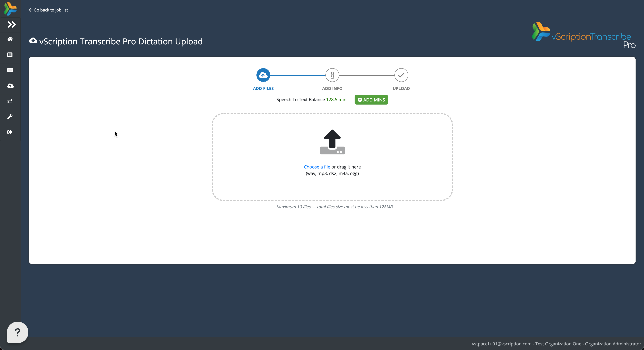Screen dimensions: 644x350
Task: Click the sign-out icon in sidebar
Action: click(x=10, y=132)
